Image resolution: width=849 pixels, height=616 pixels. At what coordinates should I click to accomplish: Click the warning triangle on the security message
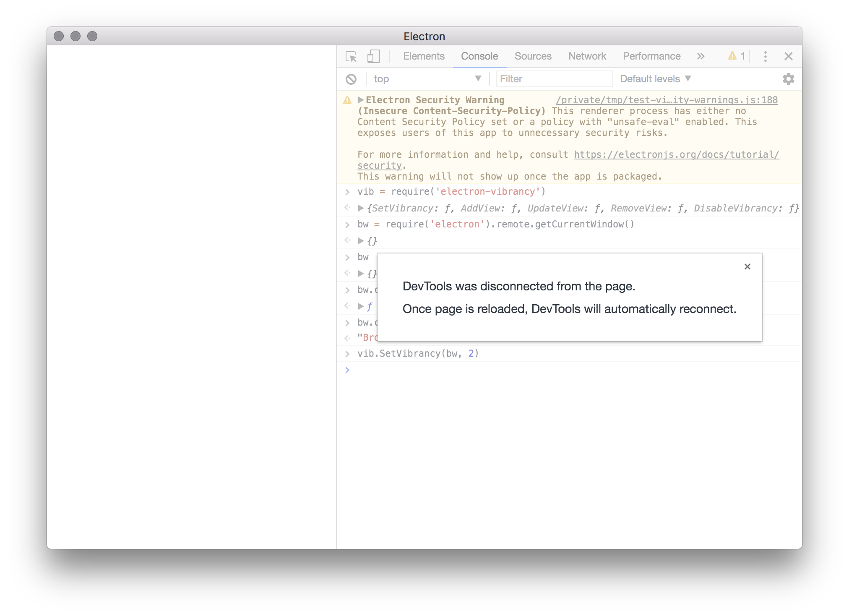pos(346,99)
